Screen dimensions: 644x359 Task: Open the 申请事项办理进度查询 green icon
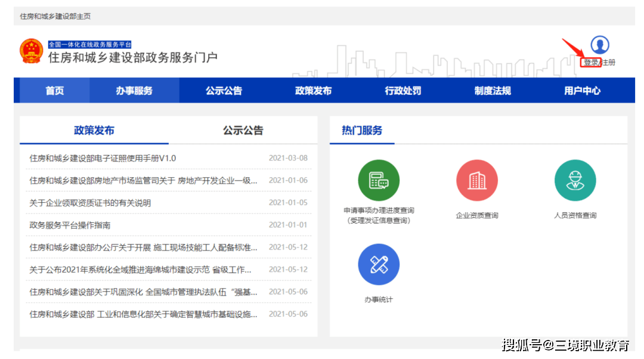pos(379,180)
